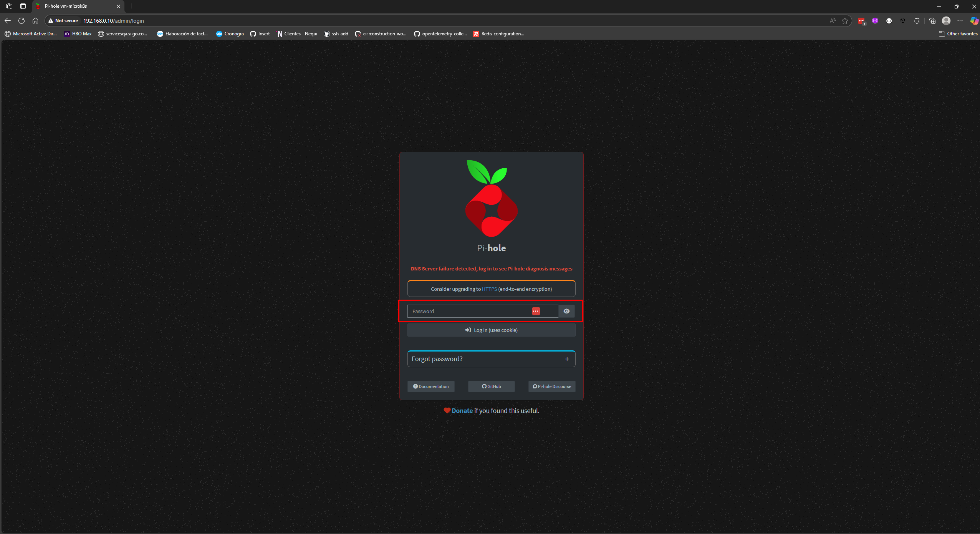Open the tab actions menu icon
This screenshot has height=534, width=980.
tap(23, 6)
